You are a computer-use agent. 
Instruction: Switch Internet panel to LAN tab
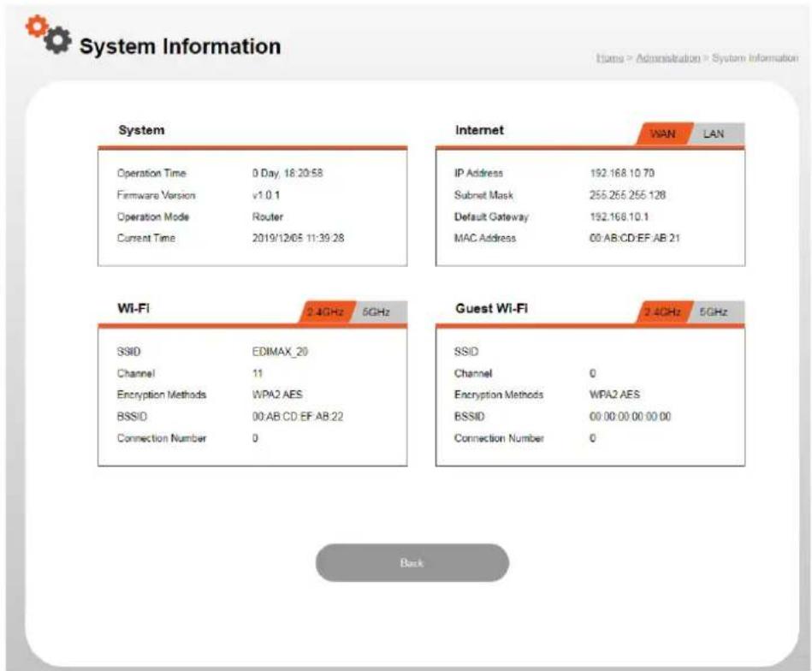pos(717,134)
